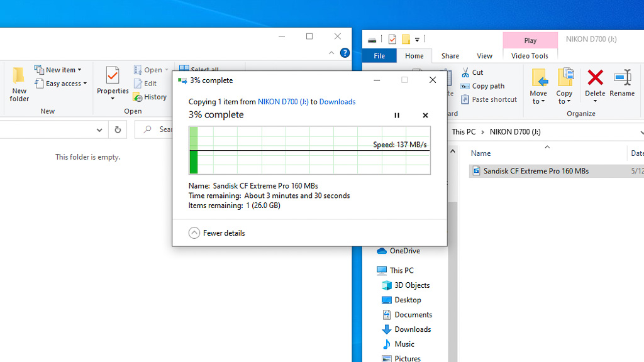
Task: Pause the file copy operation
Action: (397, 116)
